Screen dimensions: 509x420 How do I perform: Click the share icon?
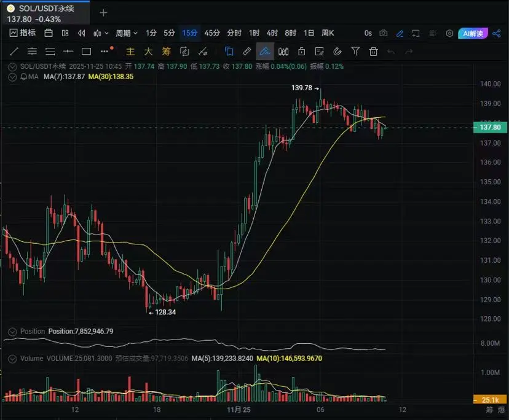click(497, 33)
